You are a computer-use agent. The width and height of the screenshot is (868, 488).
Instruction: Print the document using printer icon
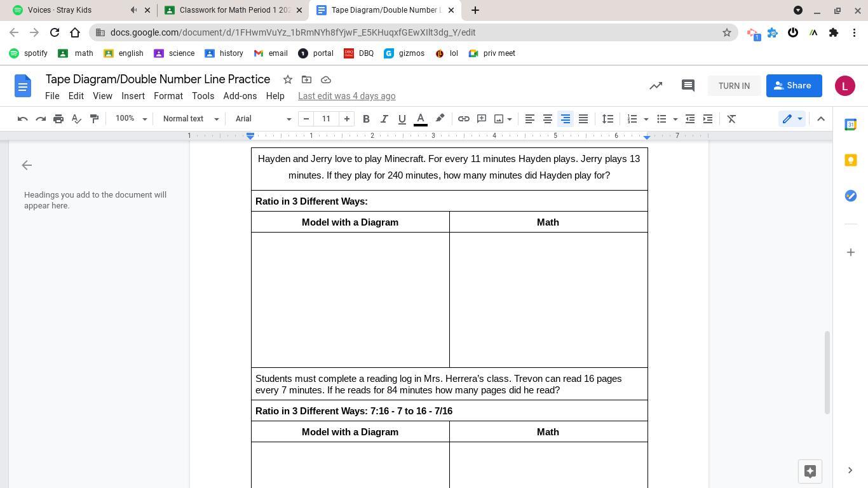(x=58, y=119)
